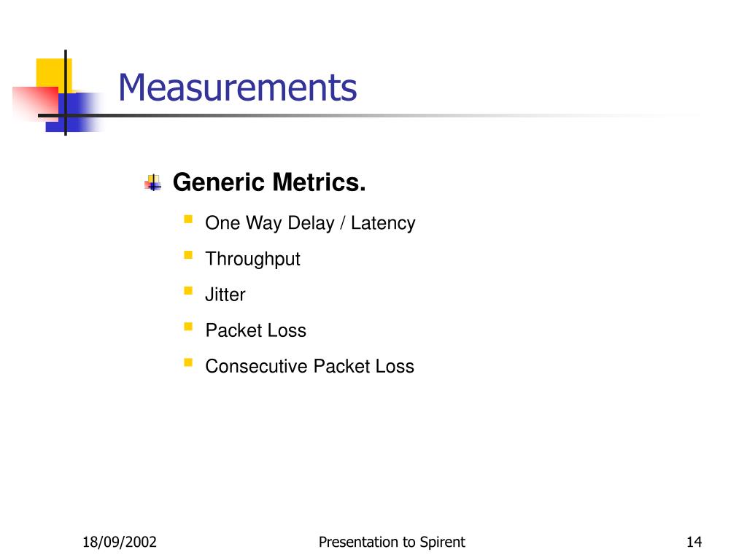Click the 18/09/2002 date footer
This screenshot has height=560, width=747.
click(x=120, y=542)
